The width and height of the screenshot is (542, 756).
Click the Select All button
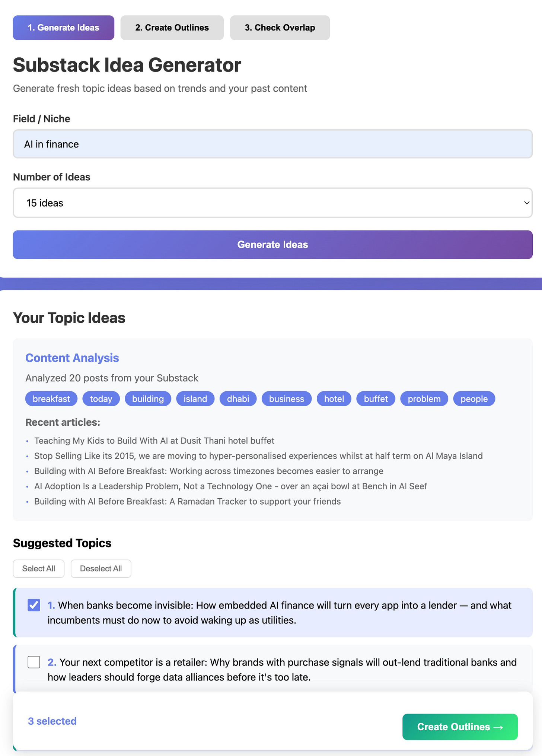tap(39, 569)
